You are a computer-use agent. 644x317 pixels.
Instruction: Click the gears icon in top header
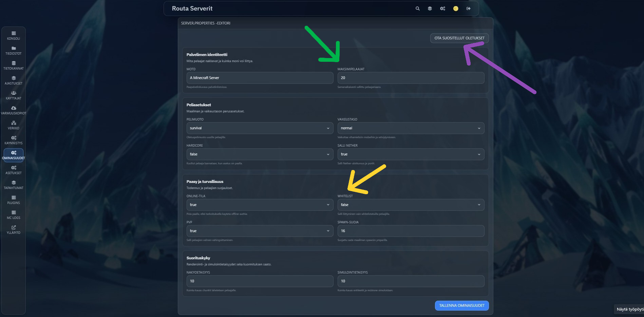tap(442, 8)
